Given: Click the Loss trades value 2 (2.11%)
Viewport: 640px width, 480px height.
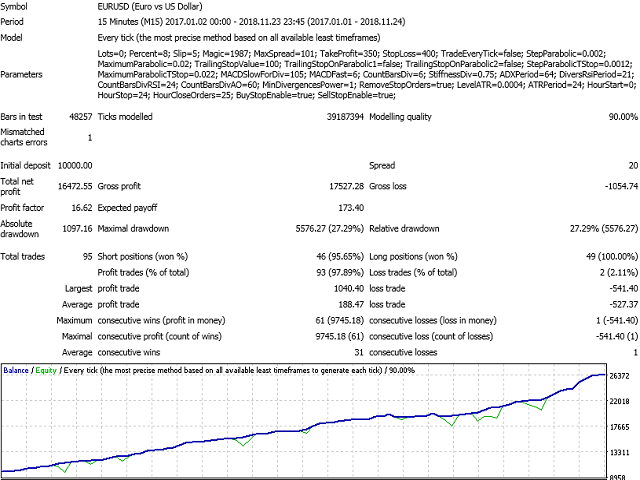Looking at the screenshot, I should click(x=619, y=273).
